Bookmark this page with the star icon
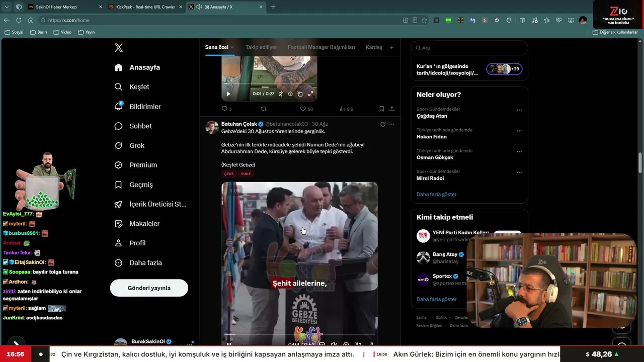Image resolution: width=644 pixels, height=362 pixels. point(424,20)
